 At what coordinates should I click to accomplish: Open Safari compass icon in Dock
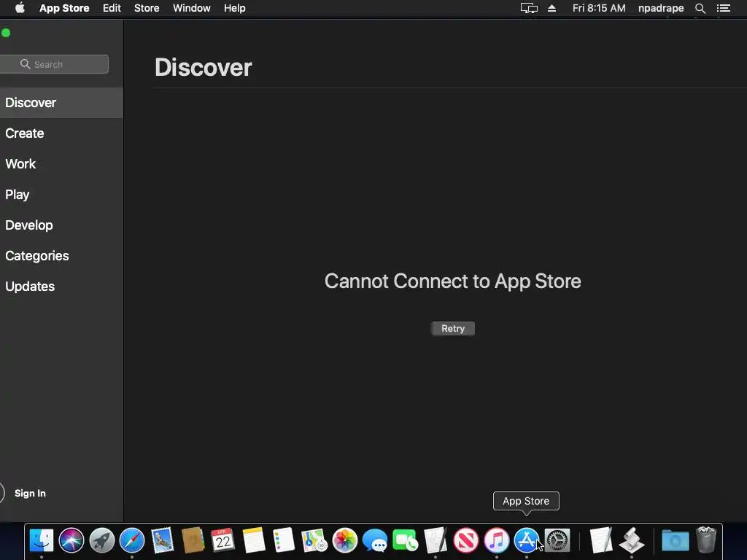(x=132, y=540)
